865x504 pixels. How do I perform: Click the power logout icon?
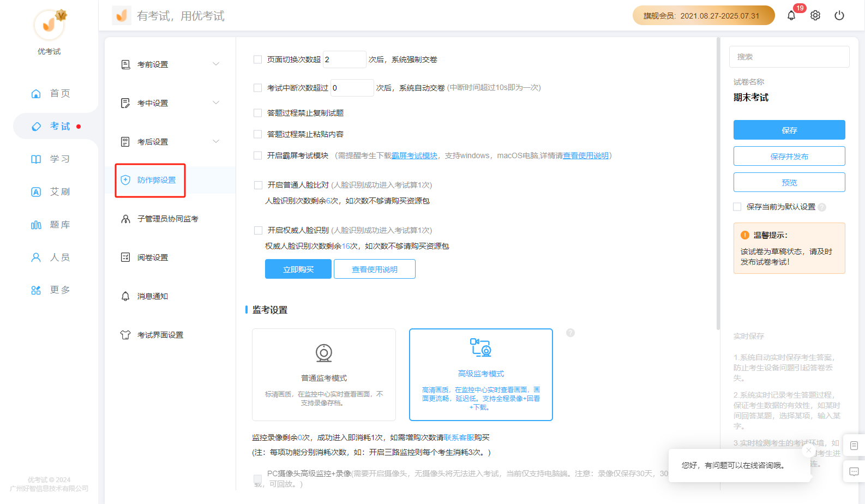(x=839, y=15)
